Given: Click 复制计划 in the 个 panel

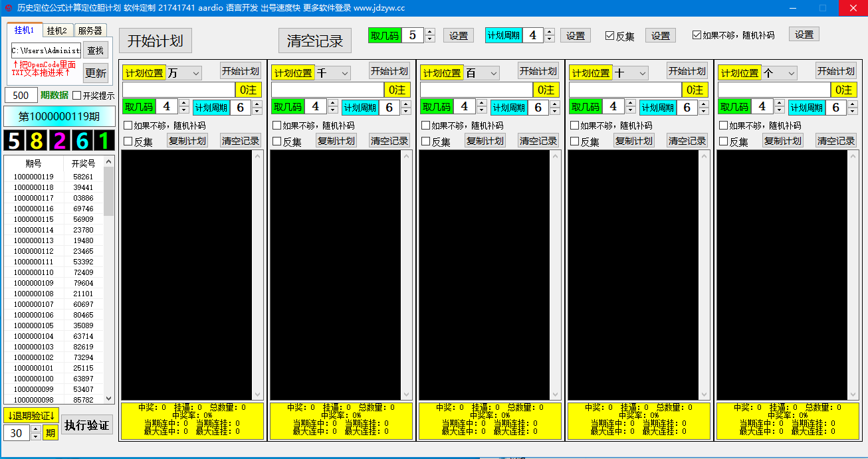Looking at the screenshot, I should tap(783, 141).
